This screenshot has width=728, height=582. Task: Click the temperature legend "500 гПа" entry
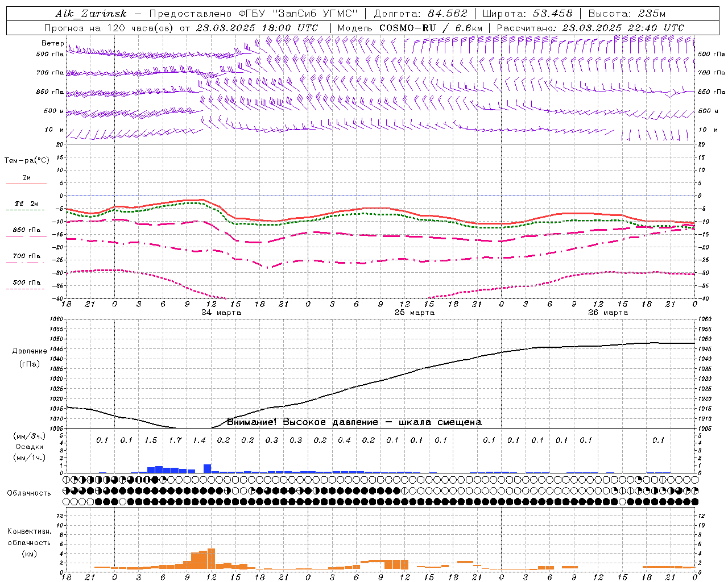pyautogui.click(x=27, y=282)
